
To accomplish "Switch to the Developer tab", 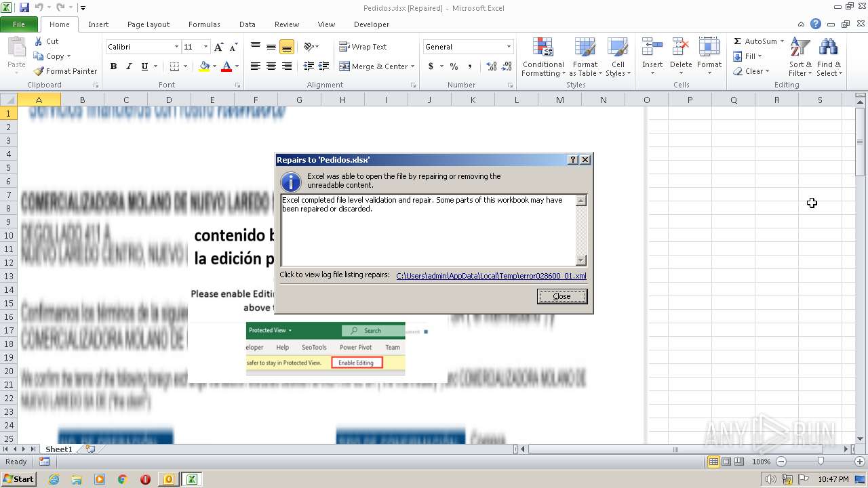I will (372, 24).
